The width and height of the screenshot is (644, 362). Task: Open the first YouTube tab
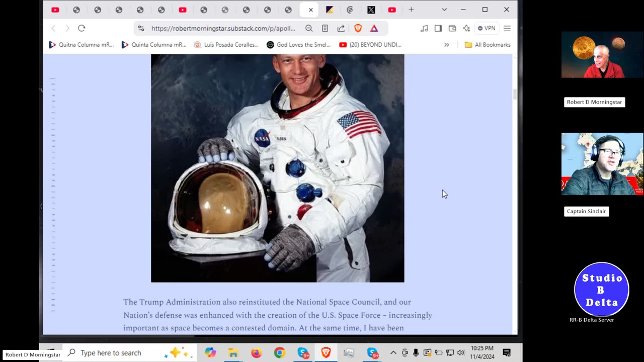tap(55, 10)
